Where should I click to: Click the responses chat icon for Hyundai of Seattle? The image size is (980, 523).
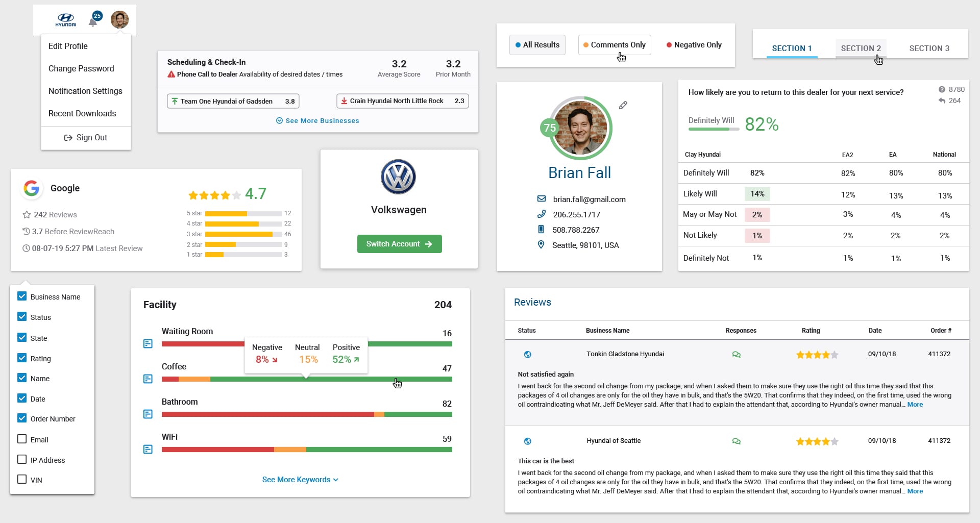(x=736, y=441)
